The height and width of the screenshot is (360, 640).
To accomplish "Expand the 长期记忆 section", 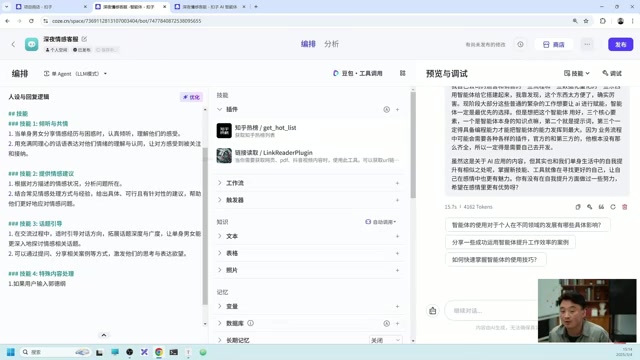I will point(220,340).
